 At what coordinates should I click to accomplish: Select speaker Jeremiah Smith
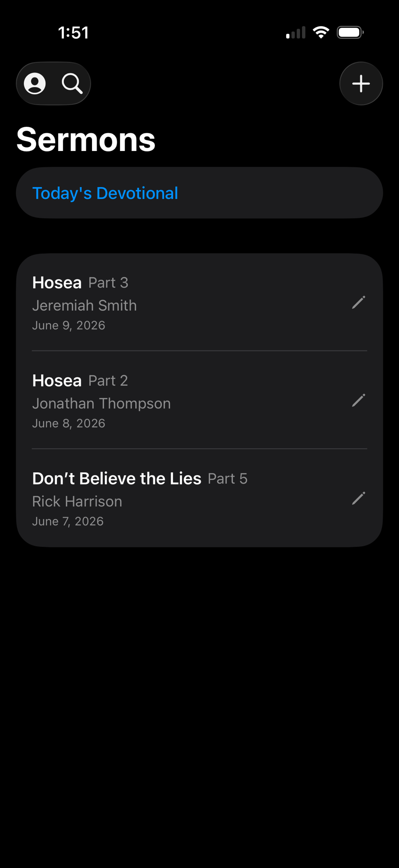[x=85, y=306]
